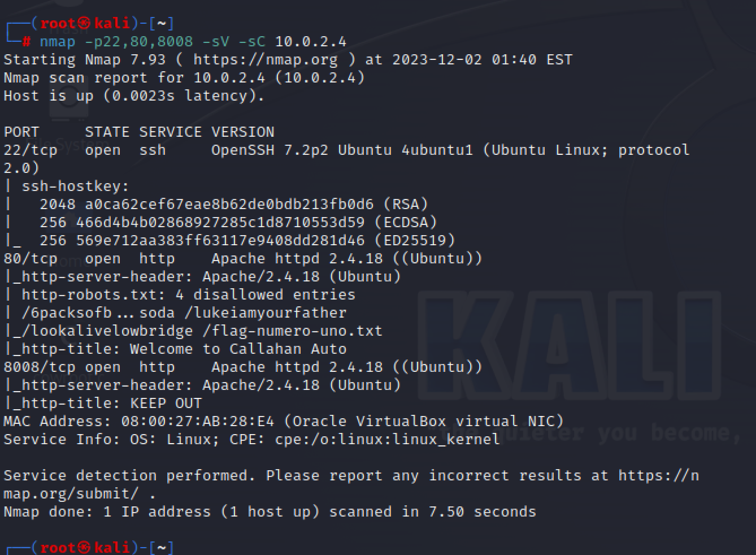Image resolution: width=756 pixels, height=555 pixels.
Task: Click the KEEP OUT http-title text
Action: 166,404
